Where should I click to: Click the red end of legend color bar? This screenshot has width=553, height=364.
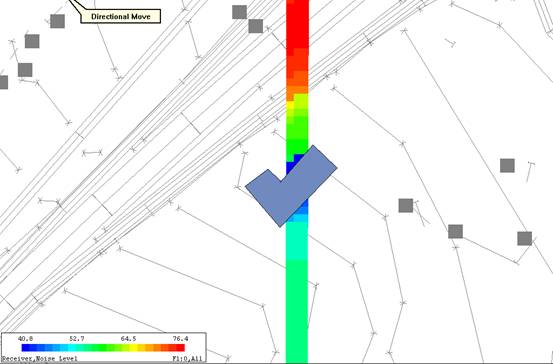click(x=180, y=348)
